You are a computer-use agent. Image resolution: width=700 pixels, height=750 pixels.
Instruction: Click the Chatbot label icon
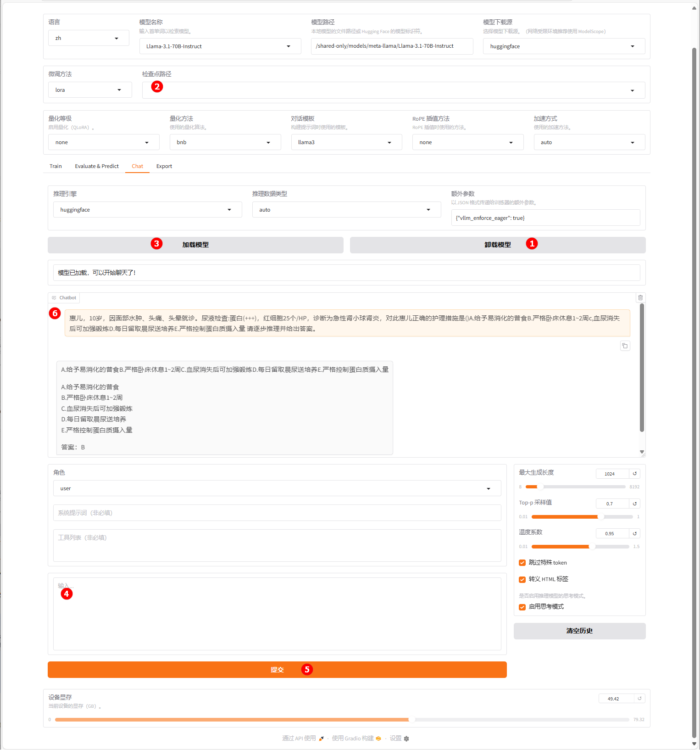tap(54, 298)
